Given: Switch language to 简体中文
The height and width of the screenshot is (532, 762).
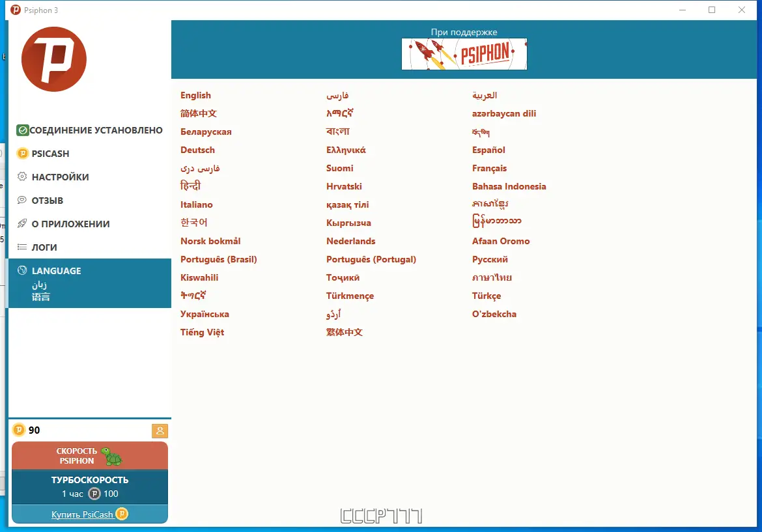Looking at the screenshot, I should click(x=198, y=113).
